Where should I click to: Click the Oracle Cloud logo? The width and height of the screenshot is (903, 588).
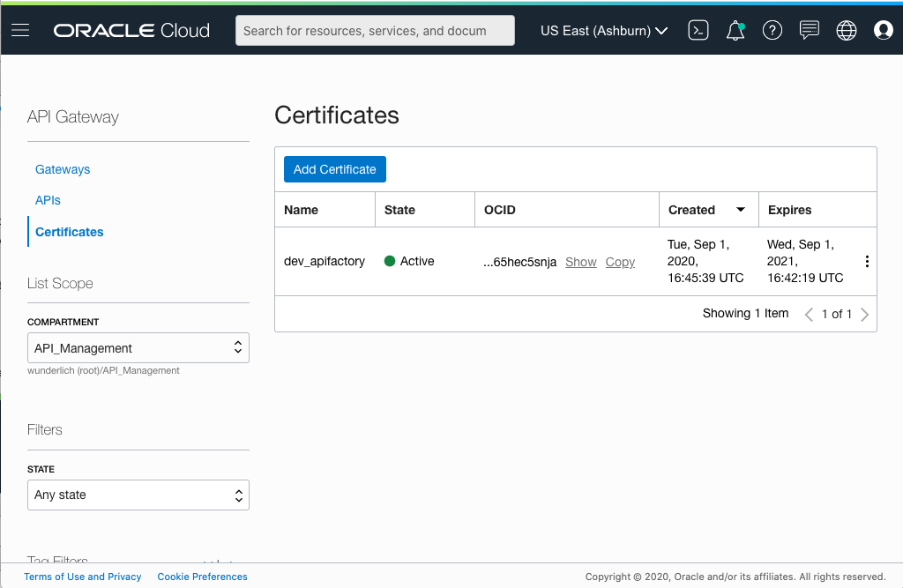[131, 29]
